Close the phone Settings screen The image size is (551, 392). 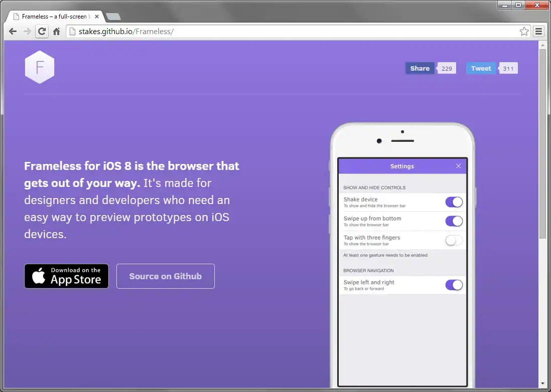coord(458,166)
